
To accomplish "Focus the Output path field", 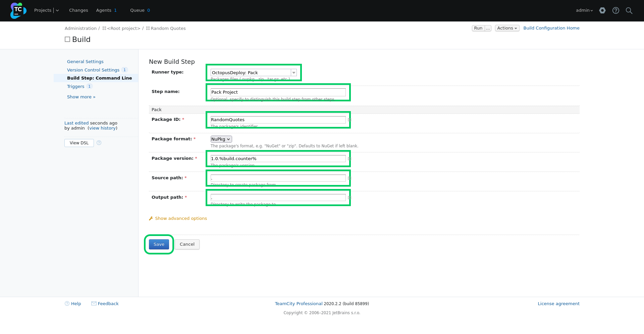I will (x=278, y=198).
